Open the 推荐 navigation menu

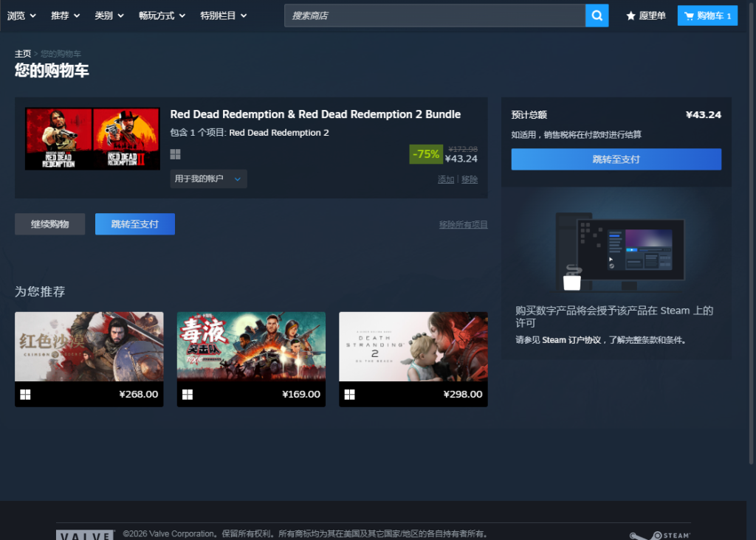click(65, 15)
